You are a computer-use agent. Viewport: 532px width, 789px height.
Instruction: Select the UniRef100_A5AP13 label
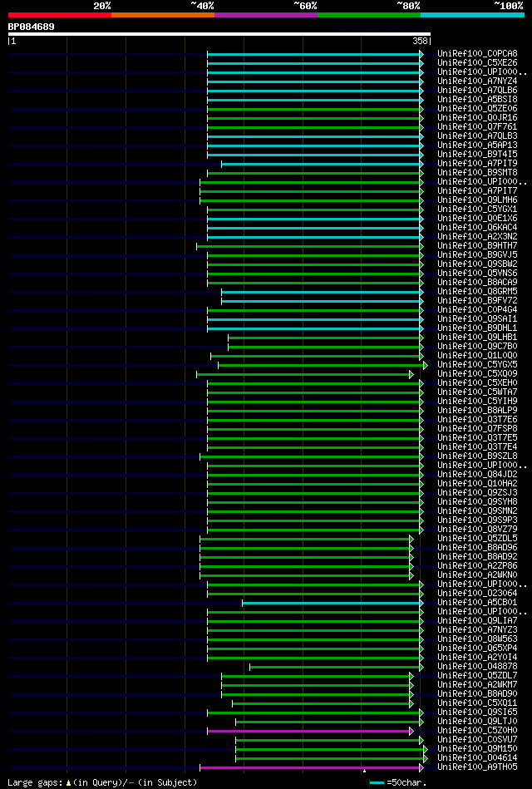(x=477, y=145)
